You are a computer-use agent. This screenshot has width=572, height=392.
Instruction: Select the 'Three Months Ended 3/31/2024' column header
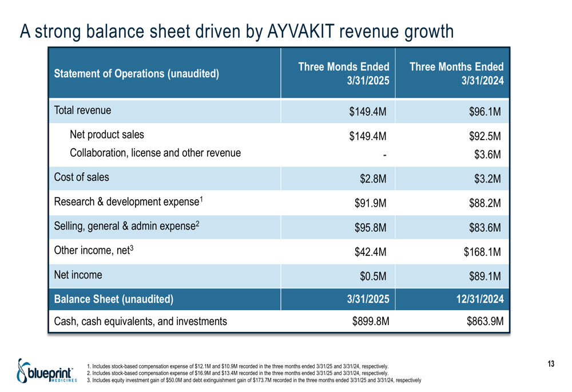456,73
